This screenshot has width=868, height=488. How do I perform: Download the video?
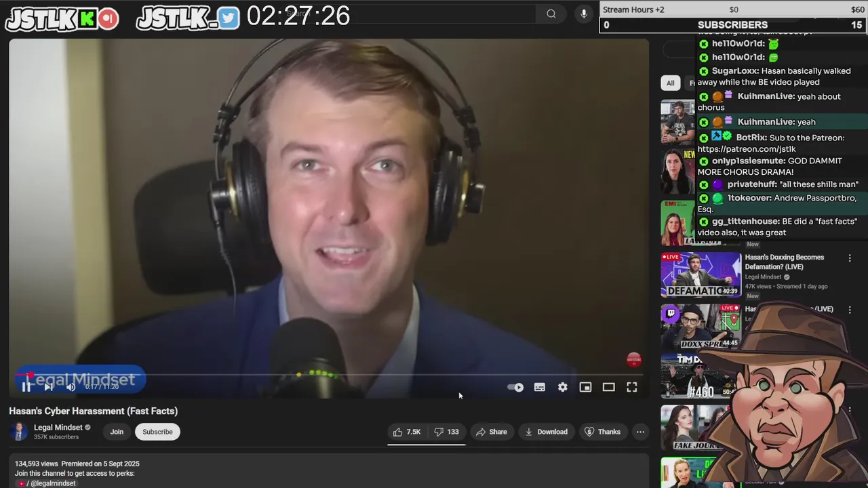547,432
